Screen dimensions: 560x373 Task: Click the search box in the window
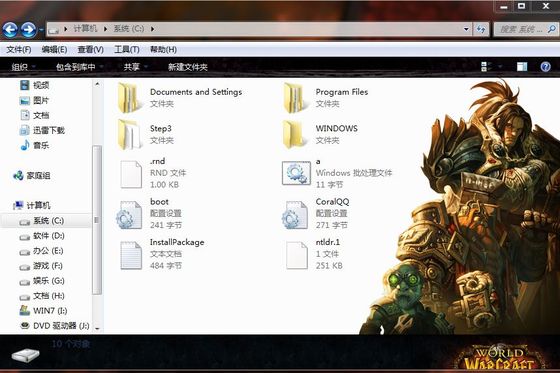(521, 29)
